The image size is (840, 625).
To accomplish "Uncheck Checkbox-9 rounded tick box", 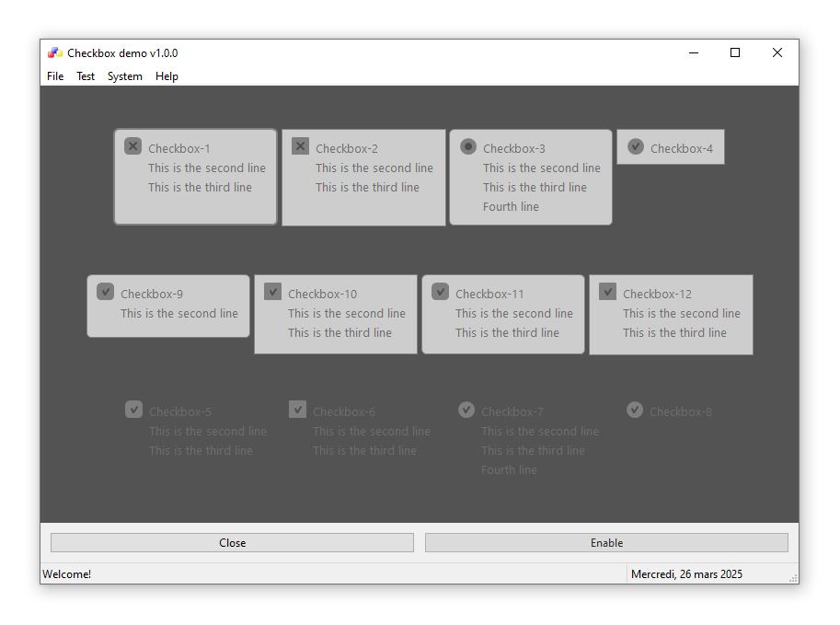I will (105, 292).
